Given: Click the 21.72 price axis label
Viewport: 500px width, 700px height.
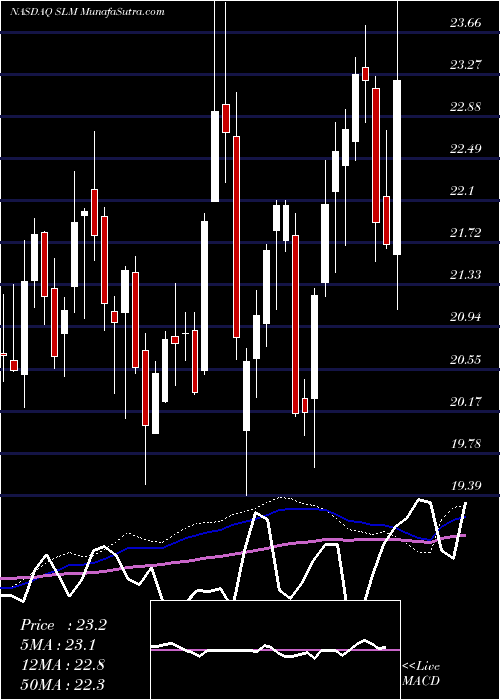Looking at the screenshot, I should [465, 233].
